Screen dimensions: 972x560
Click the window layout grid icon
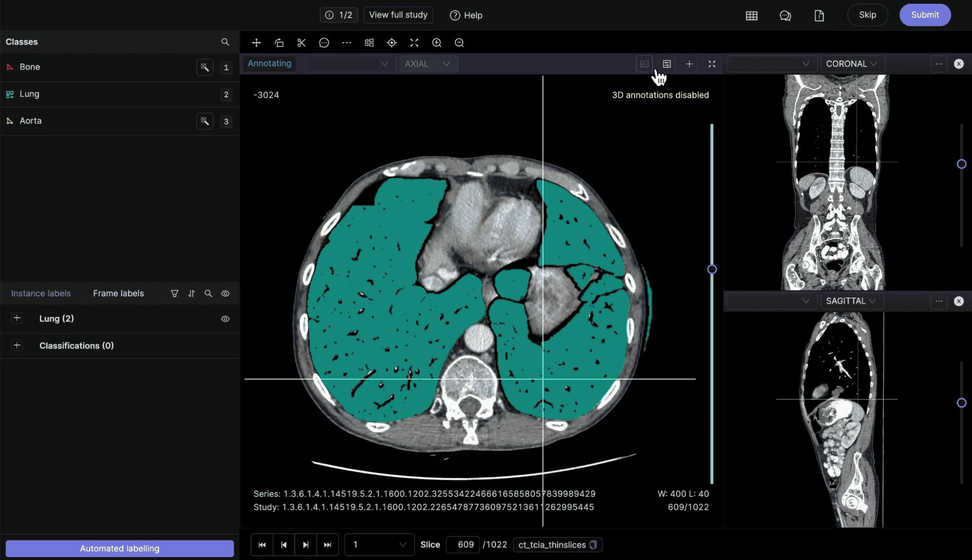[x=751, y=15]
